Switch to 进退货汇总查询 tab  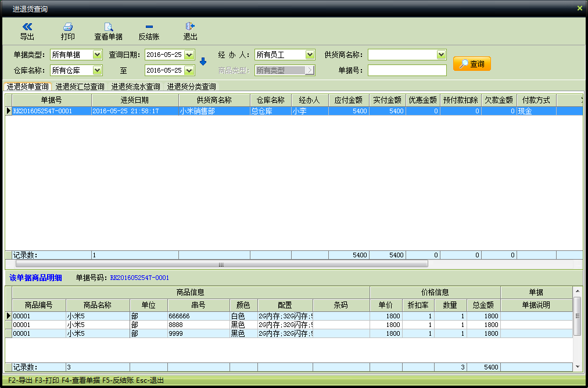pyautogui.click(x=80, y=87)
